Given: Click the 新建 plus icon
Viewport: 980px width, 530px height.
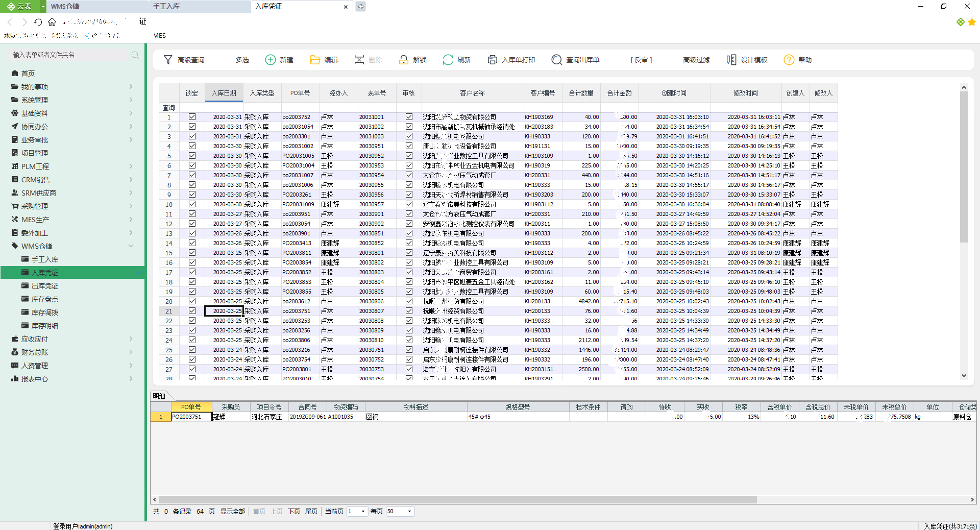Looking at the screenshot, I should (x=270, y=60).
